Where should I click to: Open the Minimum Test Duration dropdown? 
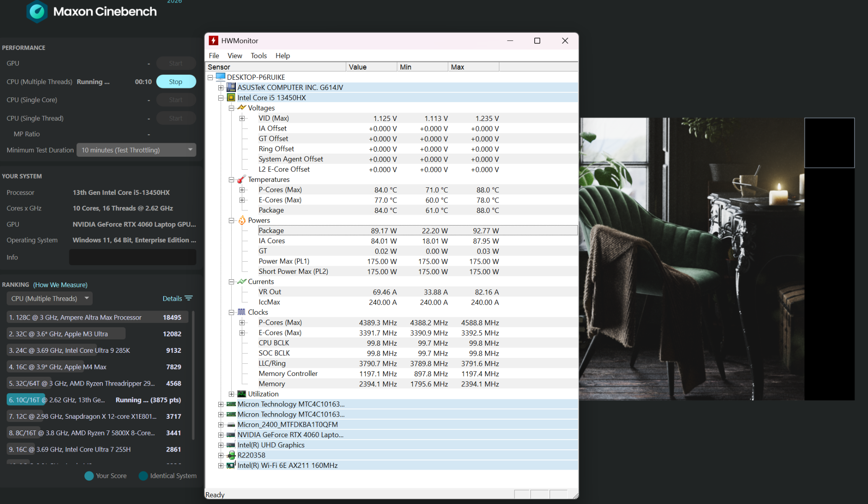coord(136,150)
